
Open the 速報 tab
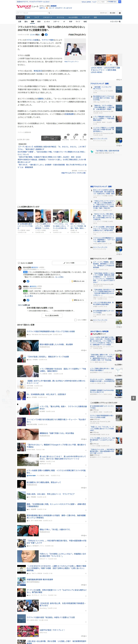click(x=28, y=17)
